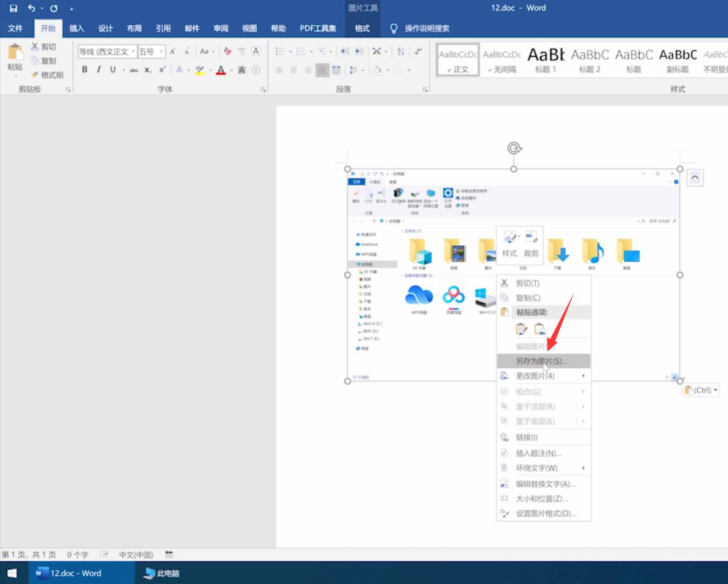The image size is (728, 584).
Task: Open the 文件 (File) tab
Action: point(16,28)
